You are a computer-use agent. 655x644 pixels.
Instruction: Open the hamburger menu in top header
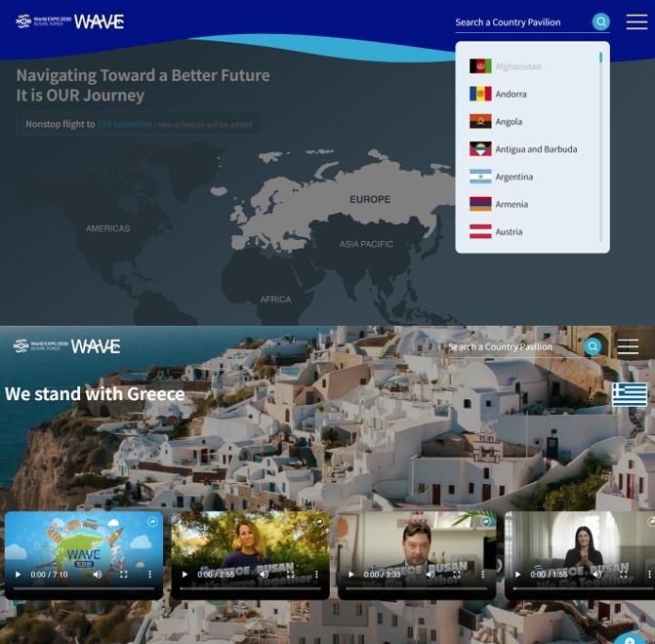(x=636, y=21)
